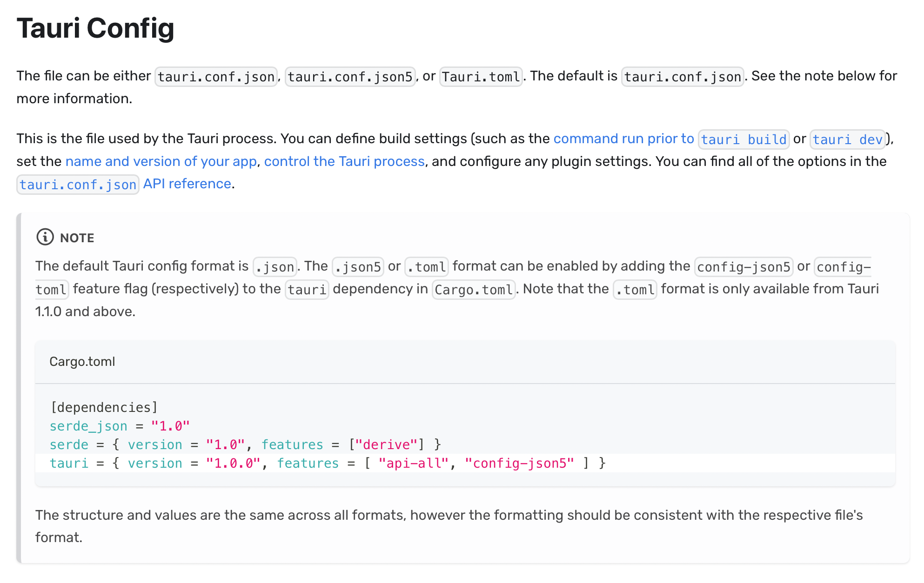Click the Tauri Config page heading
Image resolution: width=924 pixels, height=583 pixels.
(x=95, y=28)
